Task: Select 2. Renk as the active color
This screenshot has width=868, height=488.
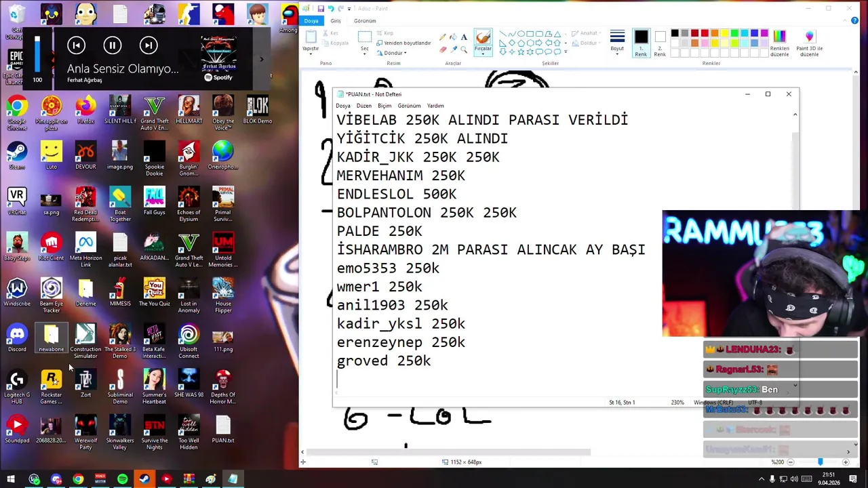Action: click(660, 43)
